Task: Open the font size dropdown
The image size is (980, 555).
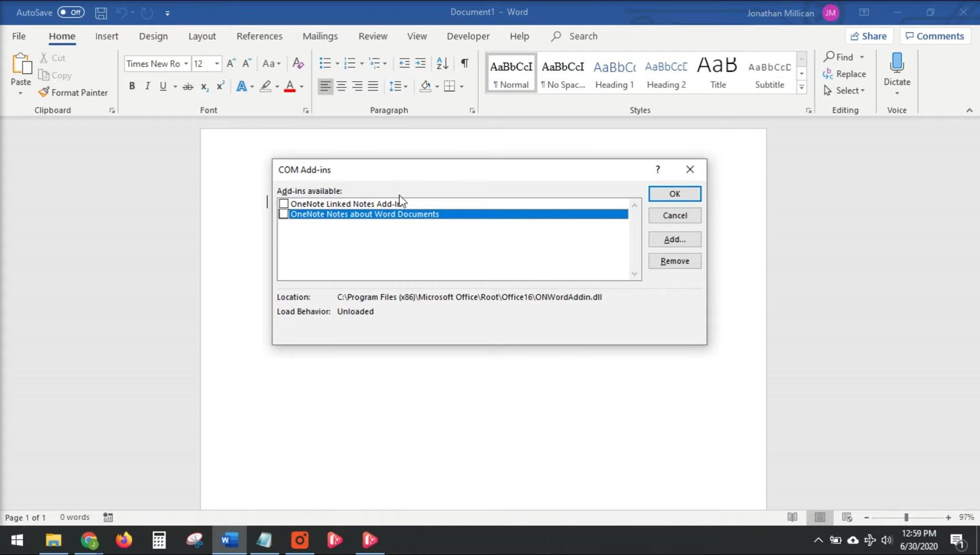Action: pyautogui.click(x=217, y=64)
